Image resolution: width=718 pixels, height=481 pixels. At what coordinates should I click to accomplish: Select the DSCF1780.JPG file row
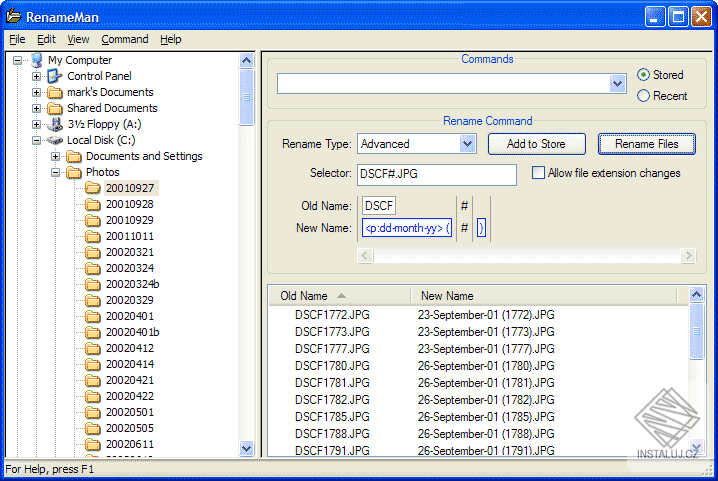(478, 366)
